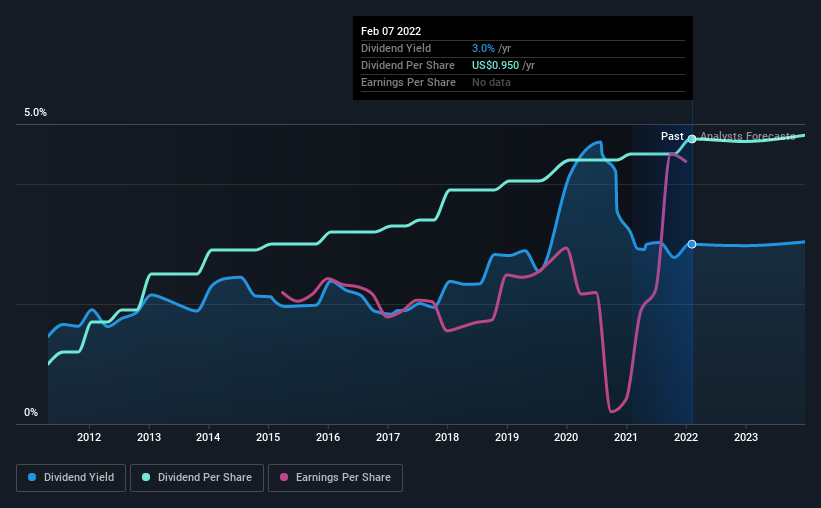The height and width of the screenshot is (508, 821).
Task: Toggle the Earnings Per Share legend button
Action: pos(335,478)
